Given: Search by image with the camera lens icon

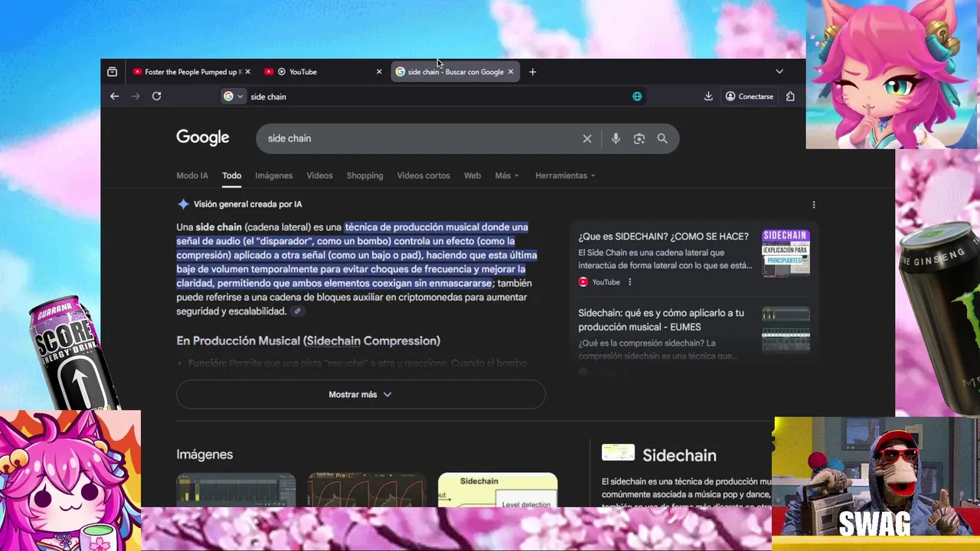Looking at the screenshot, I should click(639, 139).
